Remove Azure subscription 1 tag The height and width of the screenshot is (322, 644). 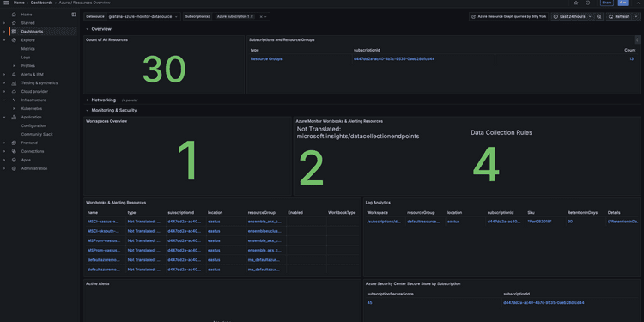[252, 17]
